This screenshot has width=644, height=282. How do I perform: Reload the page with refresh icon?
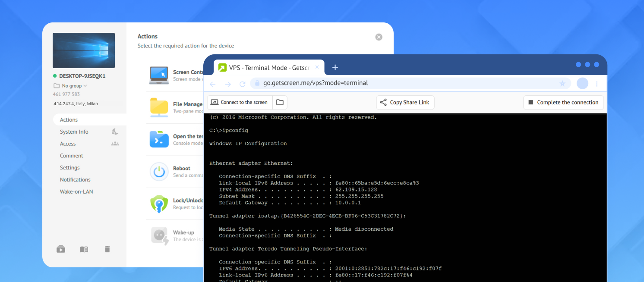click(x=243, y=84)
